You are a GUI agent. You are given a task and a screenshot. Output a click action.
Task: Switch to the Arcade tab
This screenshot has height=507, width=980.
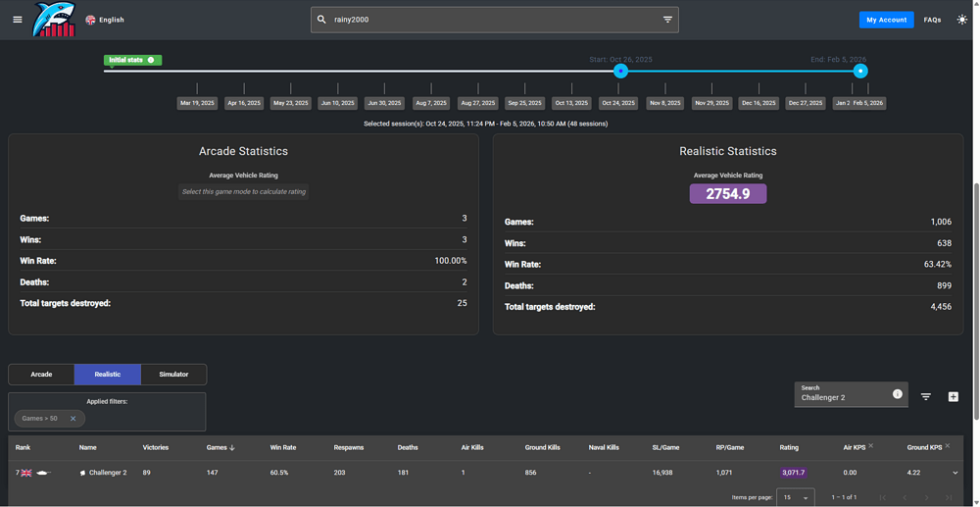41,374
